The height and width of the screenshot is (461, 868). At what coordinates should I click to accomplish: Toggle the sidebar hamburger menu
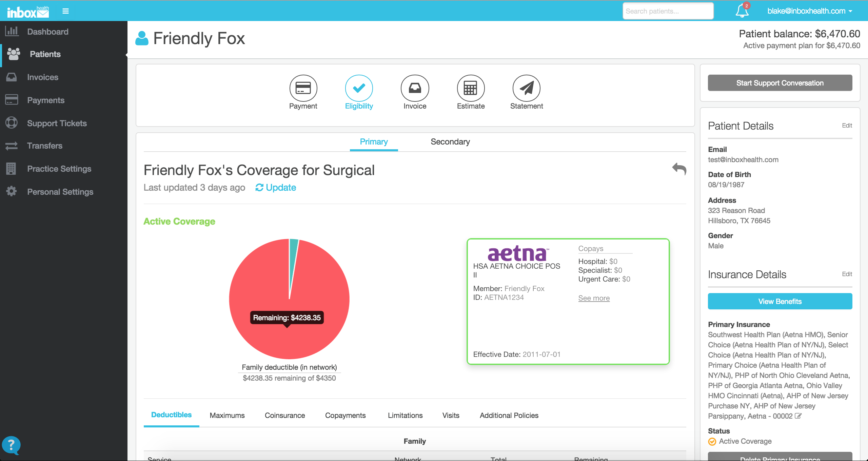click(65, 11)
